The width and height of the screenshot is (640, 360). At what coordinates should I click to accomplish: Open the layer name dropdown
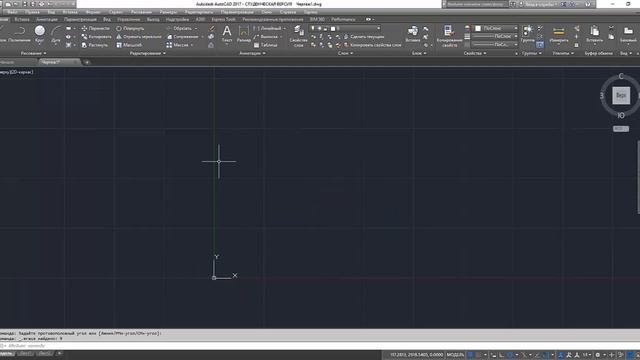click(345, 28)
